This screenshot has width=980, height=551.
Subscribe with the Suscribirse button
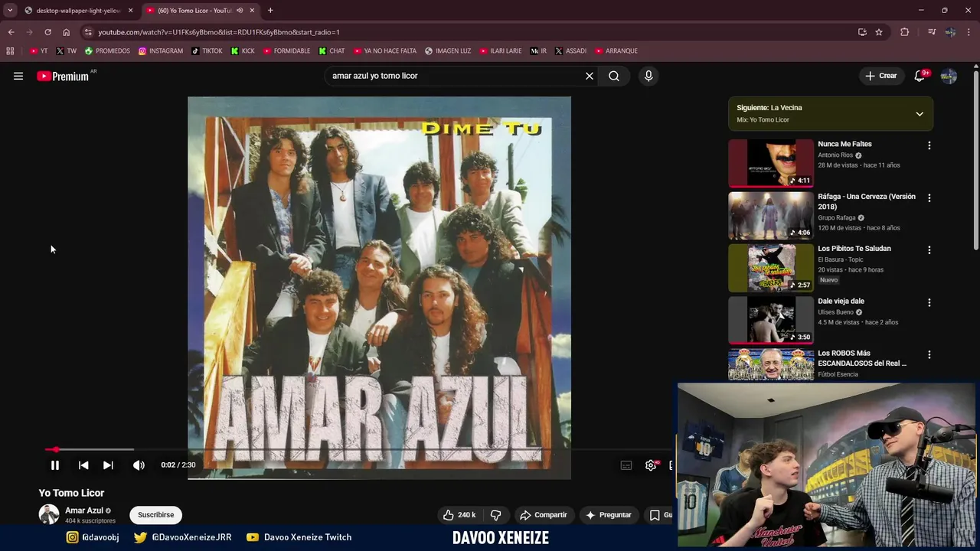click(x=156, y=515)
